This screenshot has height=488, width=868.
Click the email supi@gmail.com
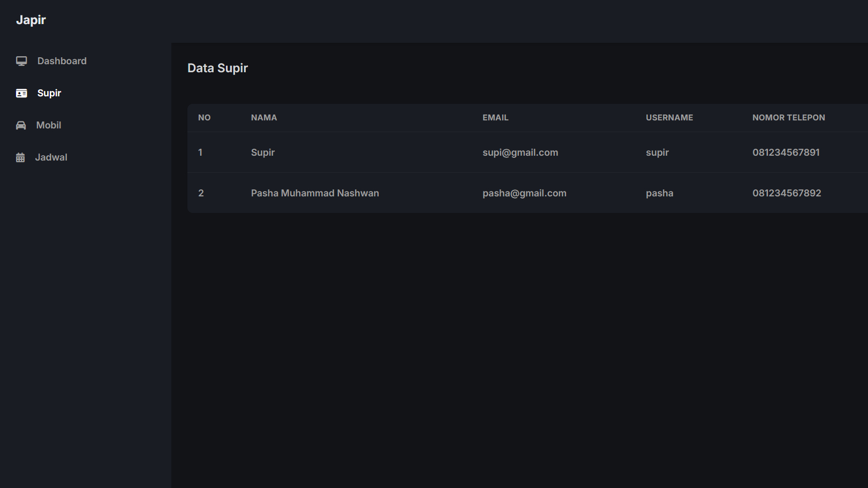[x=520, y=152]
